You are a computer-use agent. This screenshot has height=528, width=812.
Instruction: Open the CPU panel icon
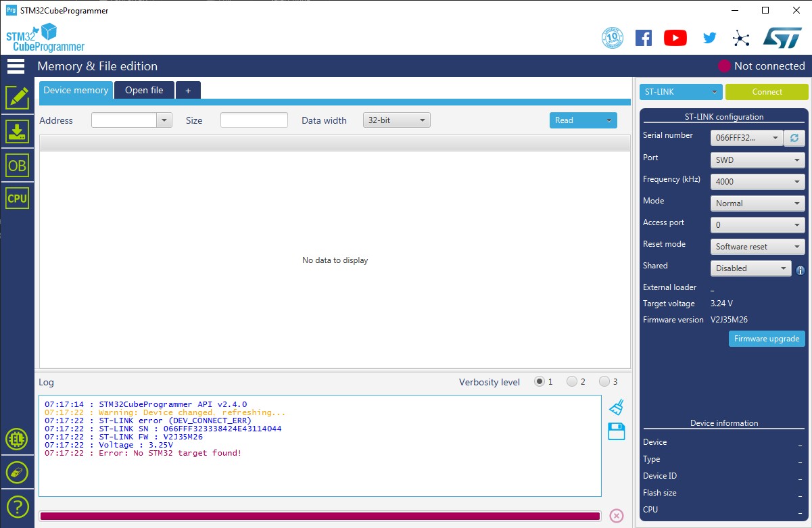[17, 198]
